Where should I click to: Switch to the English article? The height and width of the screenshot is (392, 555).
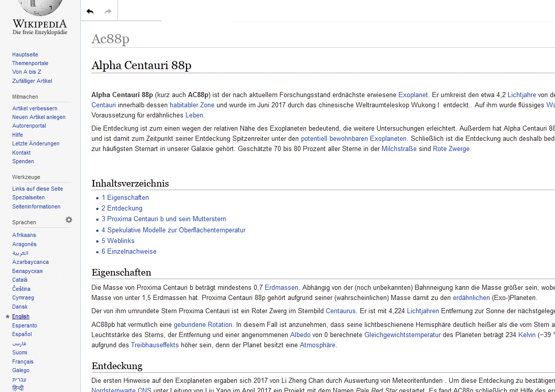(20, 317)
